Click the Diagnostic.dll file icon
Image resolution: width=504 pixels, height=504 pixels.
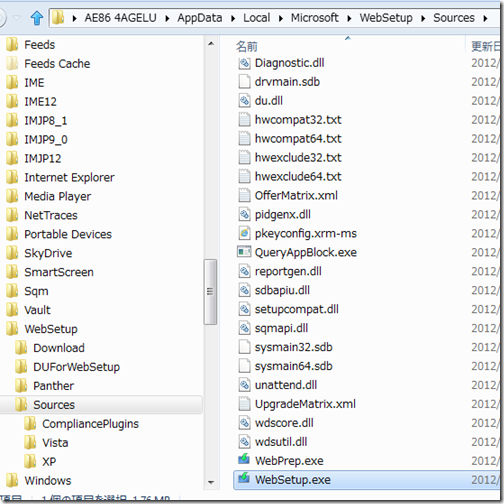[x=244, y=63]
